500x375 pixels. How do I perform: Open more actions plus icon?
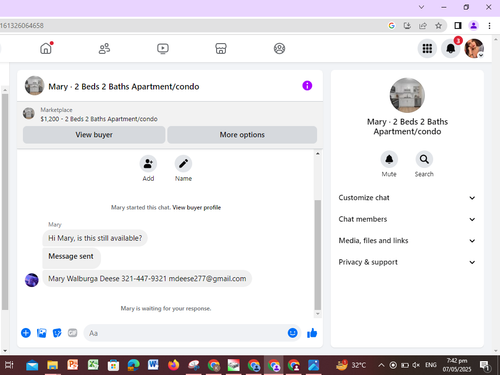tap(26, 333)
